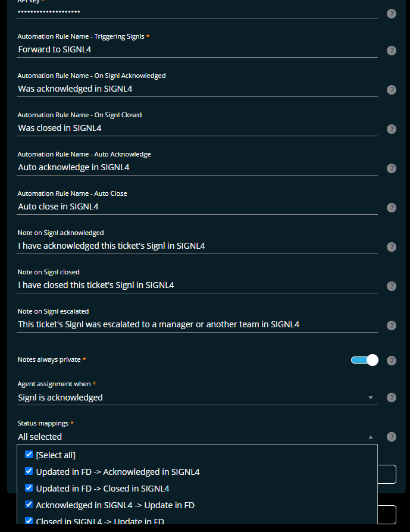
Task: Edit the Auto close in SIGNL4 field
Action: coord(197,206)
